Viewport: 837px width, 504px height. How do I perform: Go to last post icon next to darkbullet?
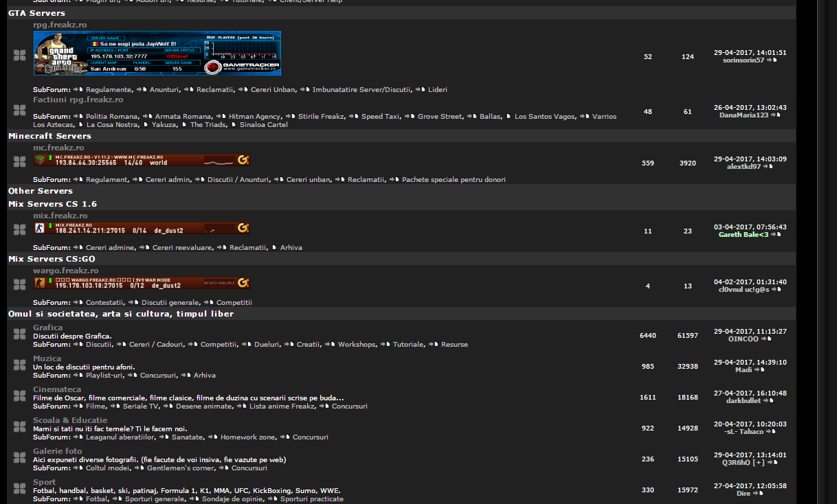769,401
